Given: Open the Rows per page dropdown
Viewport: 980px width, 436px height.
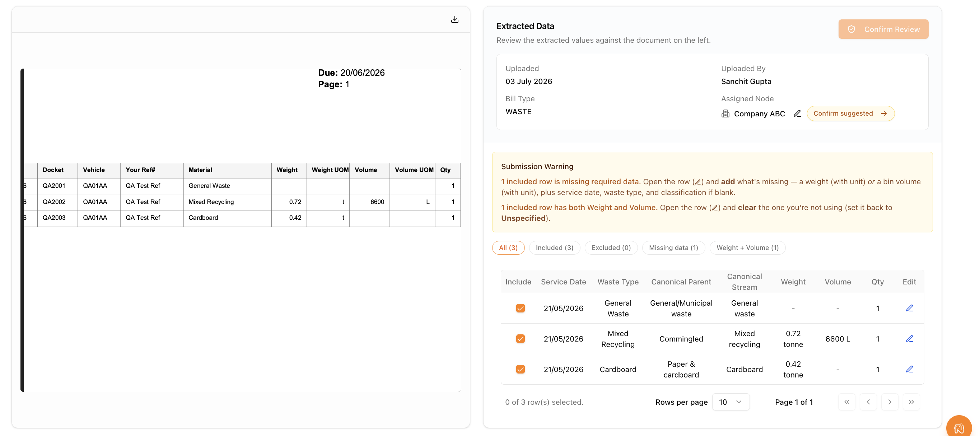Looking at the screenshot, I should [x=731, y=402].
